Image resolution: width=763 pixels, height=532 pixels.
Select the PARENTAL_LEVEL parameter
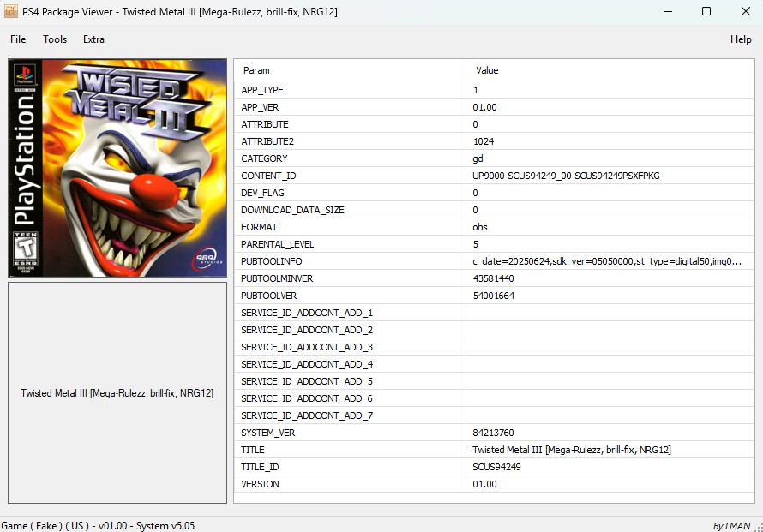(x=277, y=244)
